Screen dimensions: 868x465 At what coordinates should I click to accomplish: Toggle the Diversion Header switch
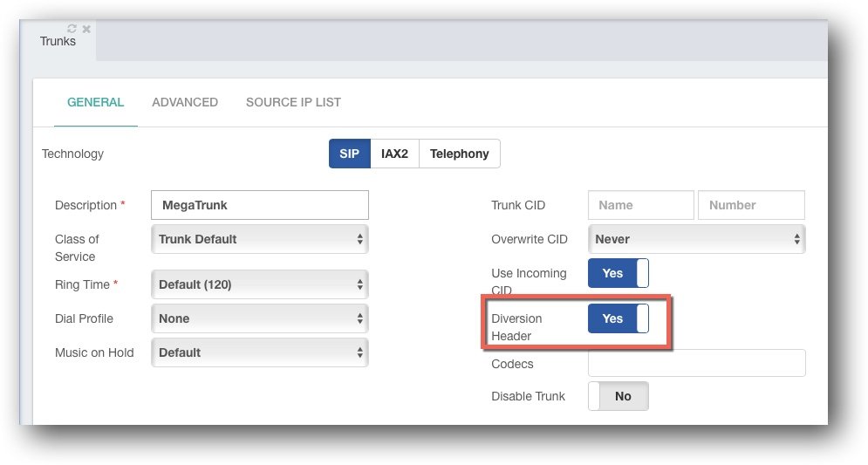619,318
